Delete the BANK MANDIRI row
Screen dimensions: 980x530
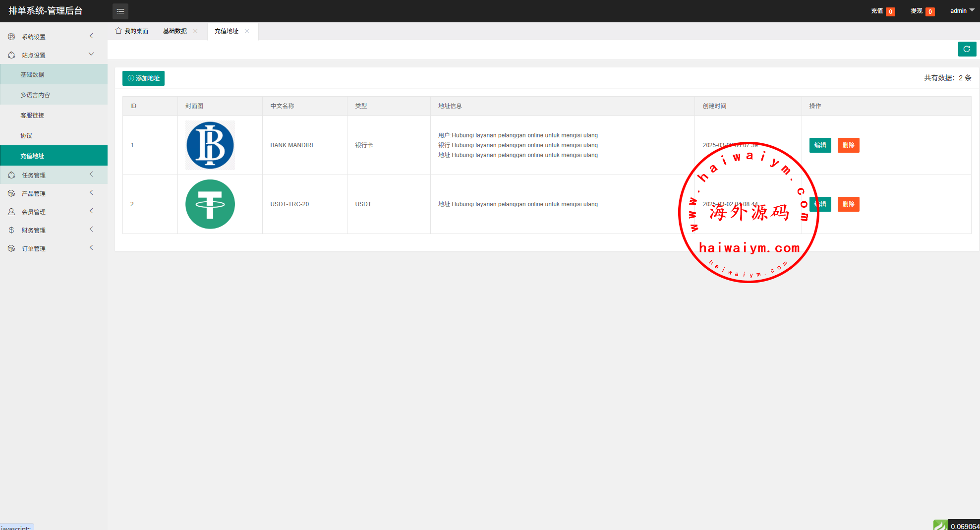coord(848,145)
